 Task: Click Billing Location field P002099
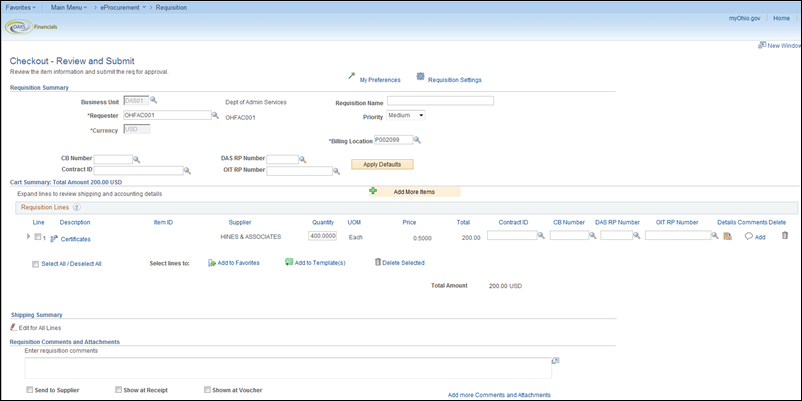point(393,140)
